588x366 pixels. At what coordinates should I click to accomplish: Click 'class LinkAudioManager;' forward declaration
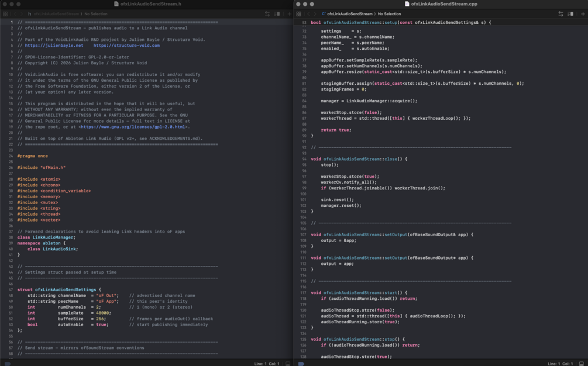tap(46, 237)
